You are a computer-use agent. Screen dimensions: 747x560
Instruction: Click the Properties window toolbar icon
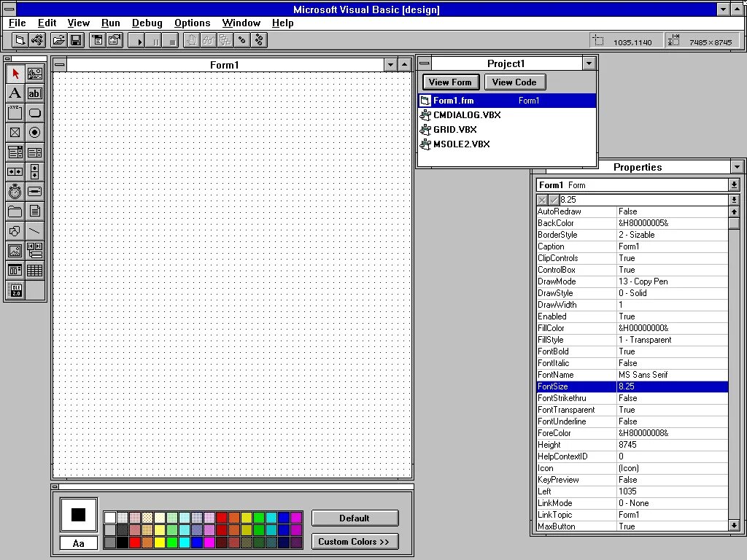click(115, 41)
